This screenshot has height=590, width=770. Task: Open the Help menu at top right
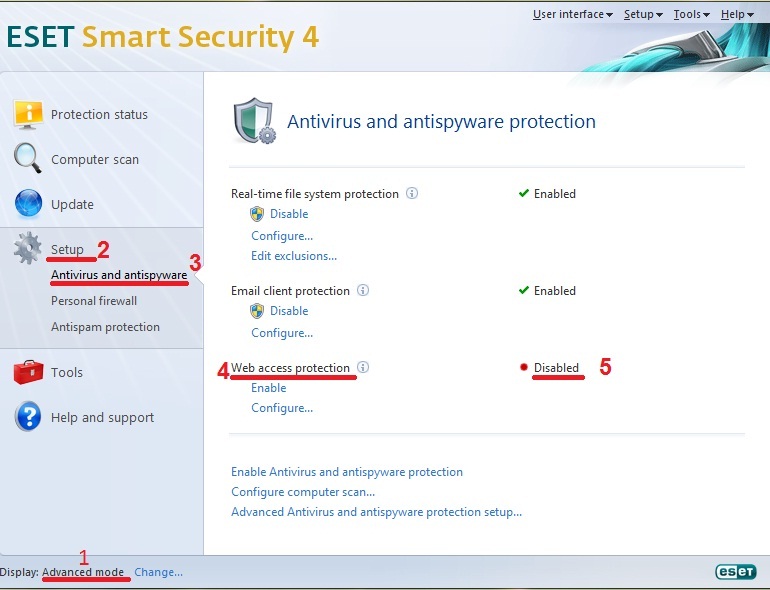pos(737,14)
